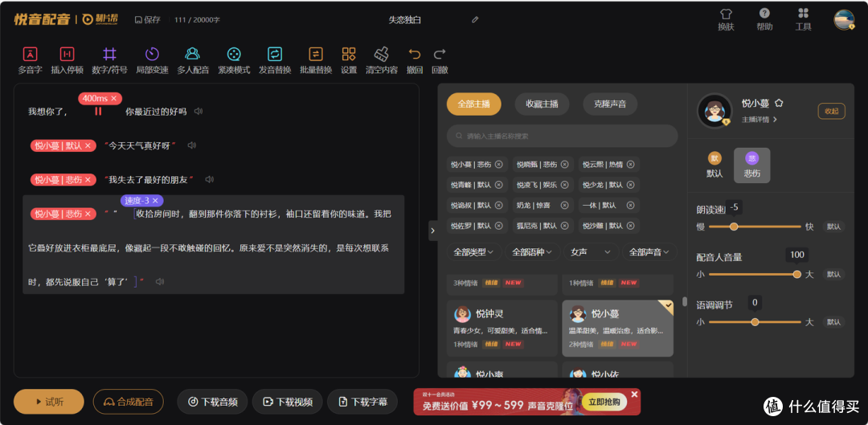Delete the 悦晓甄 | 悲伤 history chip
This screenshot has height=425, width=868.
pyautogui.click(x=564, y=165)
